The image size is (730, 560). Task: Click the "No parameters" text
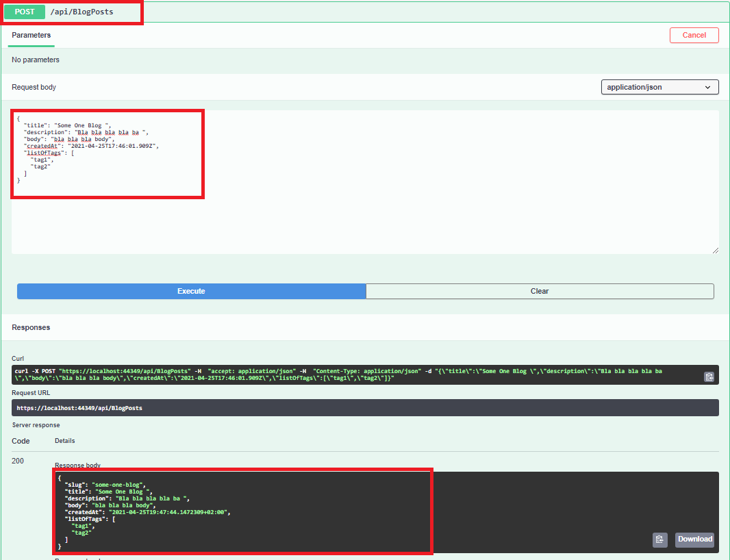tap(36, 60)
